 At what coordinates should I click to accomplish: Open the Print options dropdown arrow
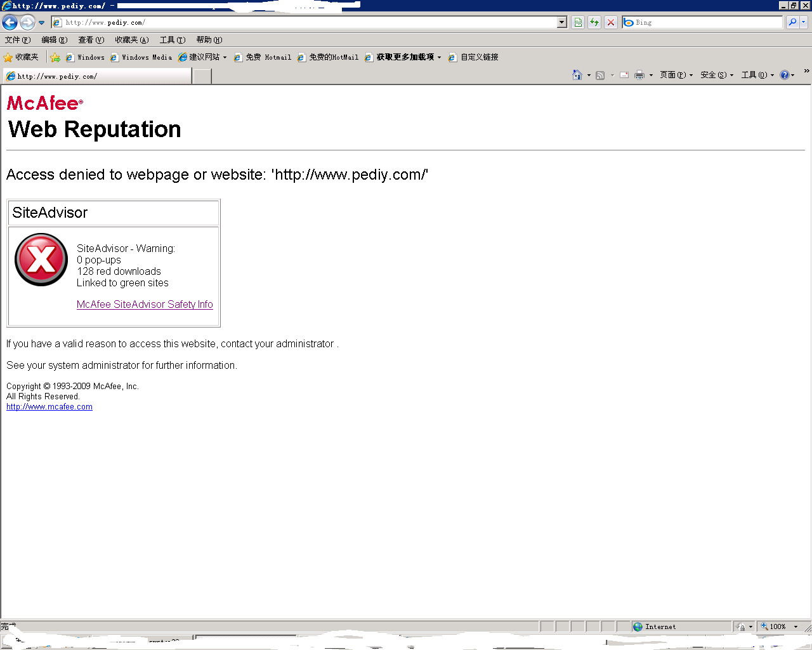pyautogui.click(x=651, y=75)
